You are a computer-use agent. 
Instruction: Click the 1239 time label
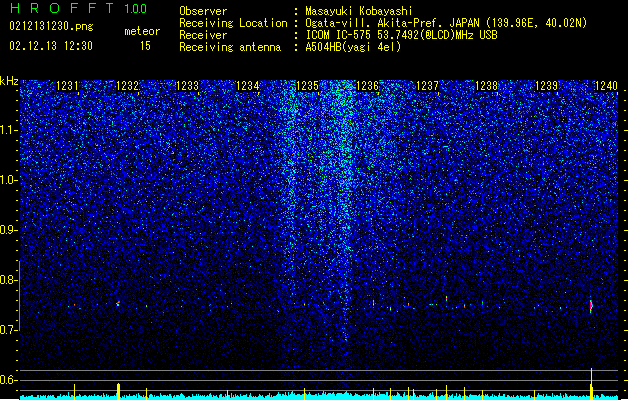pos(546,86)
